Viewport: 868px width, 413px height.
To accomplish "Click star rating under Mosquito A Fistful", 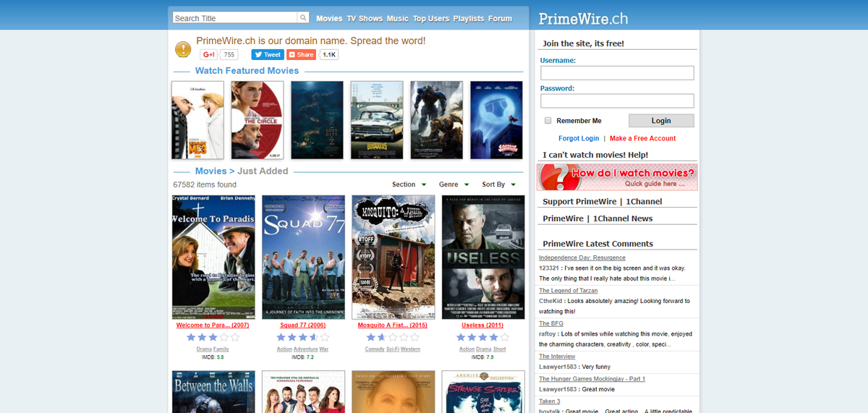I will click(393, 337).
